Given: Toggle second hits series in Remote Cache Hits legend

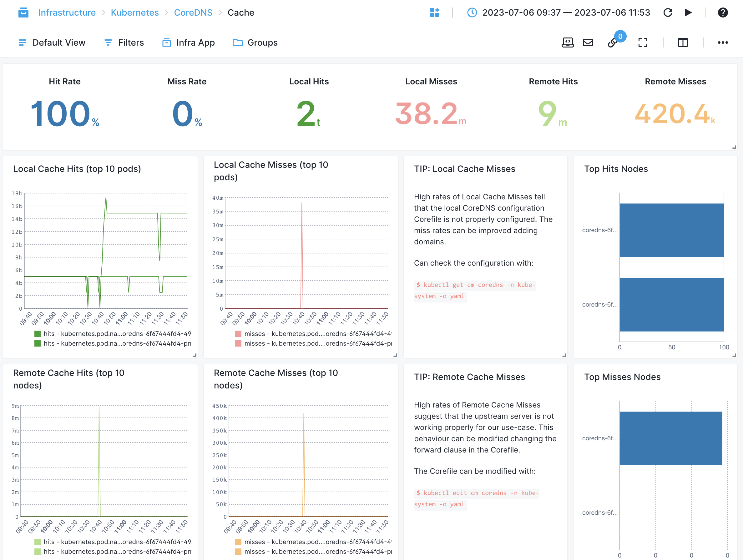Looking at the screenshot, I should pyautogui.click(x=113, y=552).
